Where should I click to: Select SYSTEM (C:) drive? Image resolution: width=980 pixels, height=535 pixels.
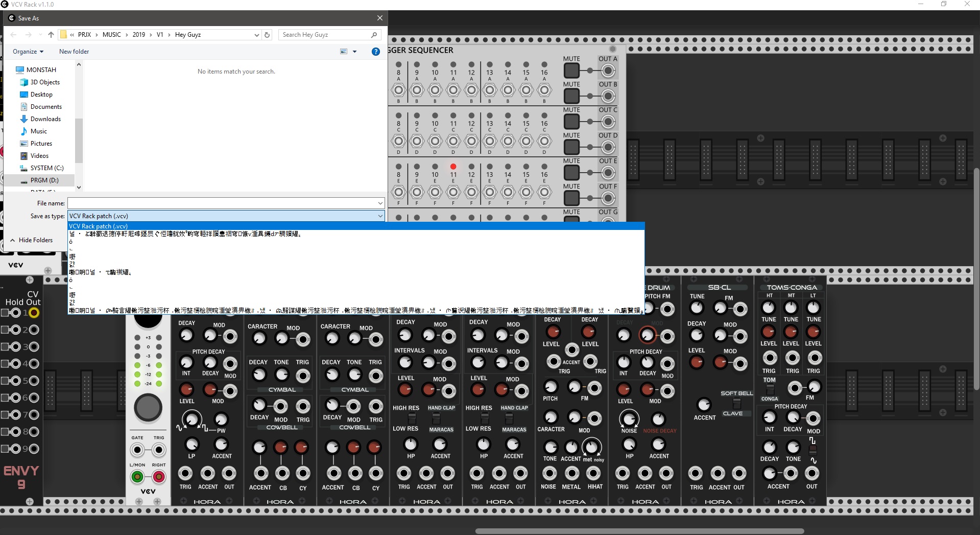47,168
